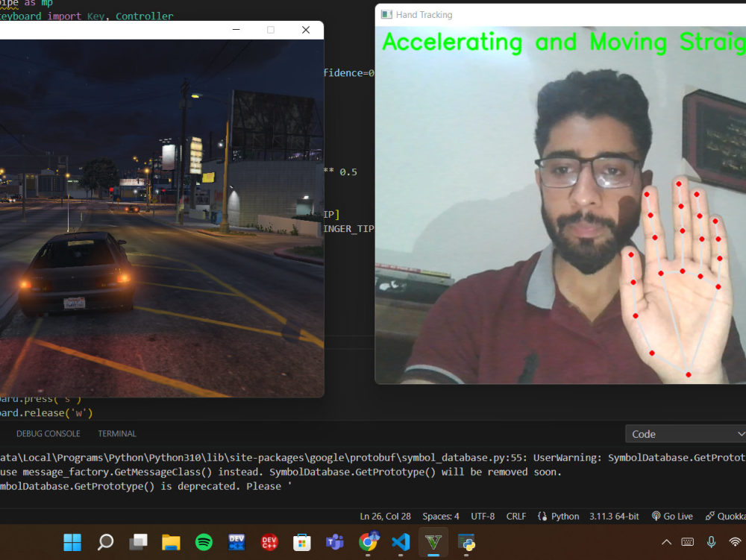Open Task View on the taskbar
This screenshot has height=560, width=746.
(138, 542)
